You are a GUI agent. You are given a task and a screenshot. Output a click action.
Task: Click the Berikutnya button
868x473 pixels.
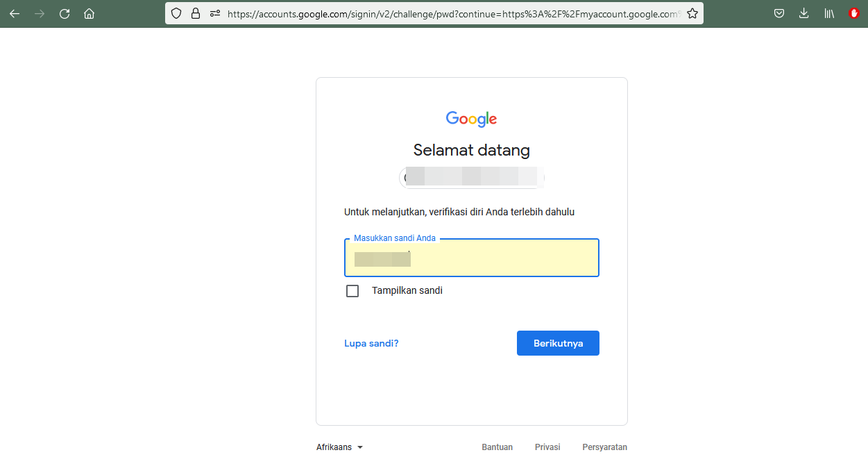558,343
